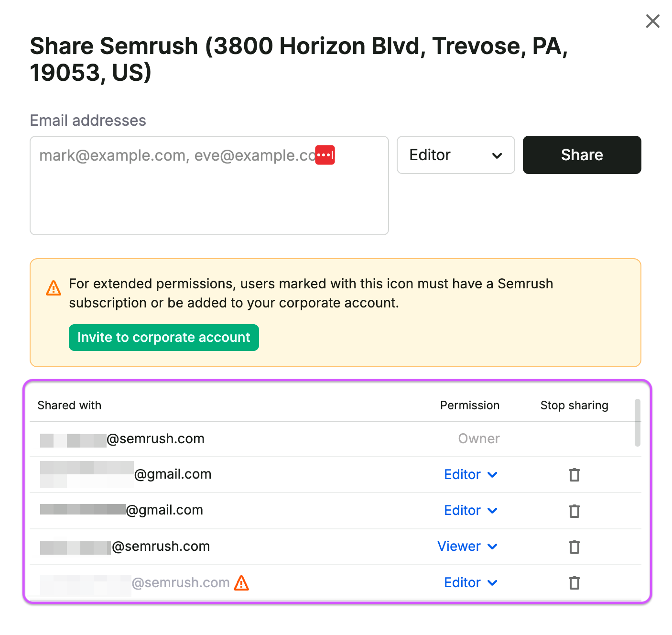Open Editor dropdown for greyed semrush.com user
The height and width of the screenshot is (635, 672).
[x=471, y=582]
